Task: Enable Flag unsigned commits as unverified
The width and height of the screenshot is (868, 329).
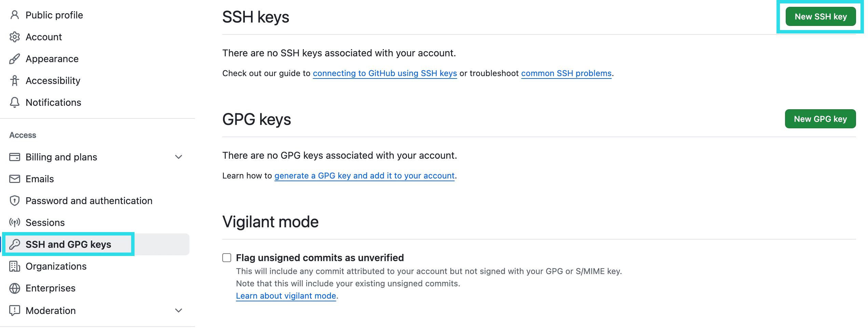Action: coord(226,258)
